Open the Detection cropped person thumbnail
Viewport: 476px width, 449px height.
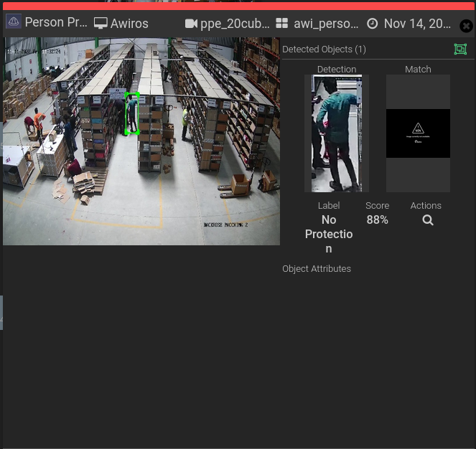(x=336, y=133)
